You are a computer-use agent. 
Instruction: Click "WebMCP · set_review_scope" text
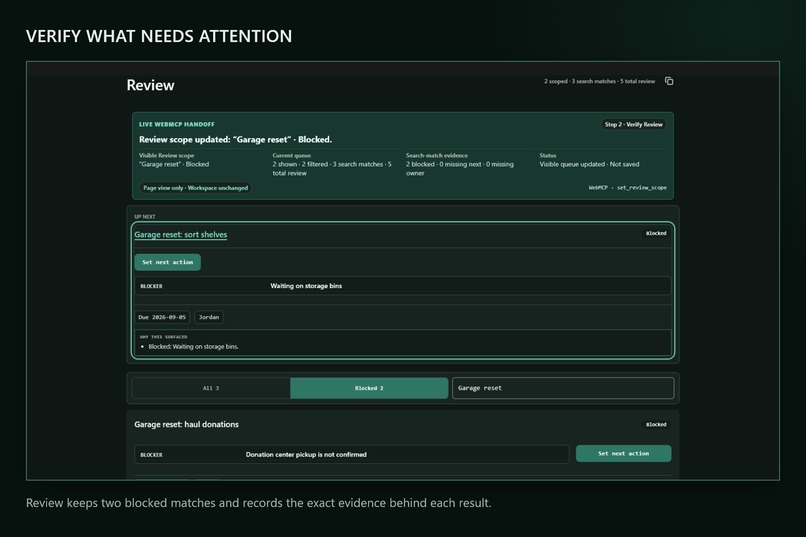coord(627,188)
